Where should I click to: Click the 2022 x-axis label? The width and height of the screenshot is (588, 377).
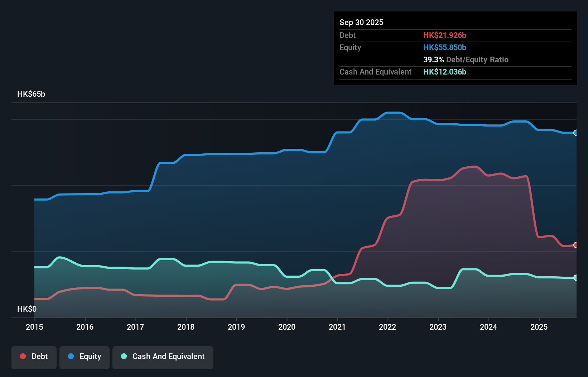[x=387, y=327]
